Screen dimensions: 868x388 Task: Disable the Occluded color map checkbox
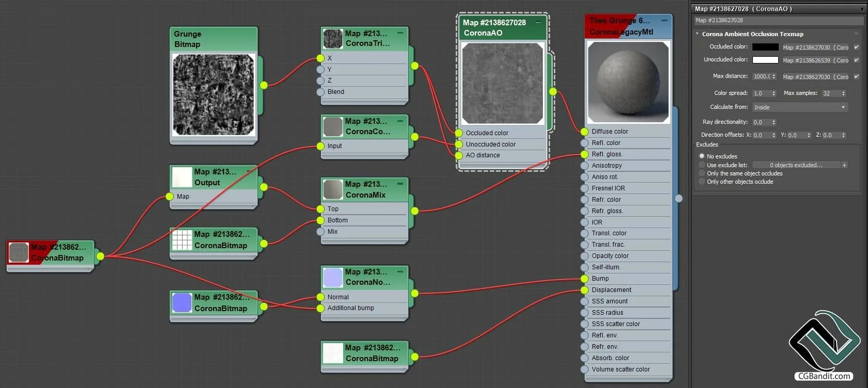(x=856, y=47)
